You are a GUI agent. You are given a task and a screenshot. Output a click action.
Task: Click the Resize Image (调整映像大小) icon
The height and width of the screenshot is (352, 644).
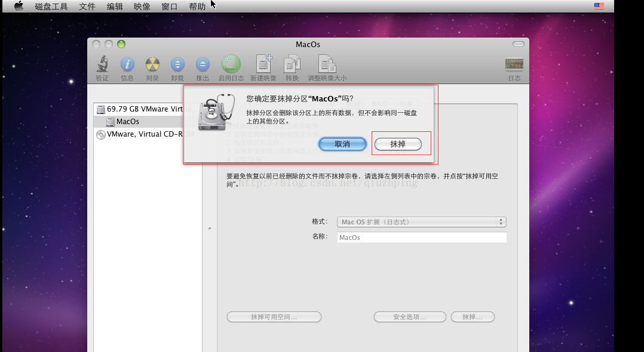(327, 64)
